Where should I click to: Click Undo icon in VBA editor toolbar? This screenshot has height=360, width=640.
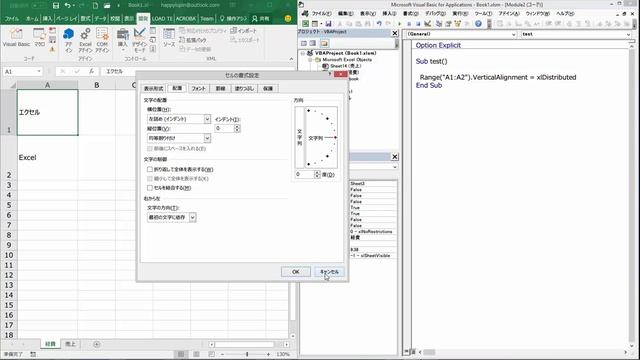pos(379,24)
